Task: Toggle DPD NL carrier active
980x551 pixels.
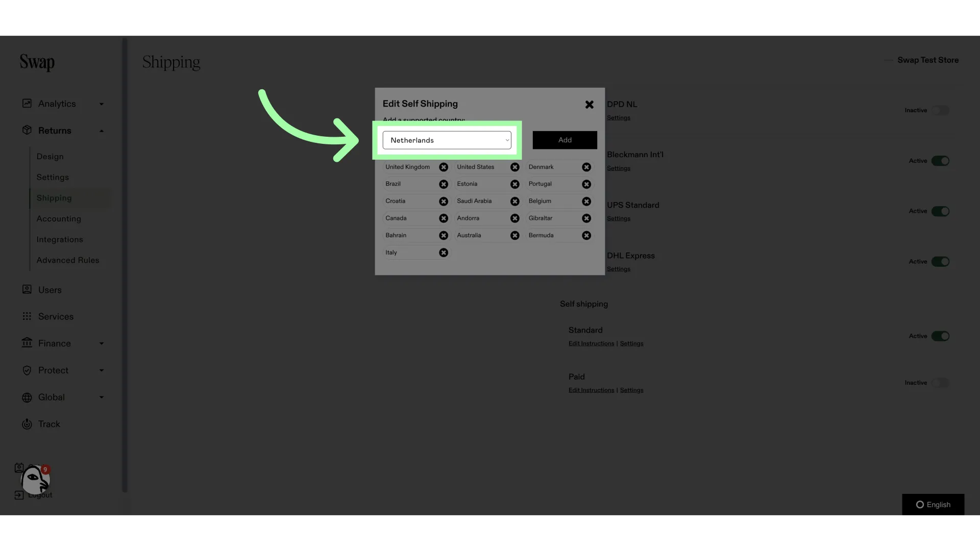Action: click(940, 110)
